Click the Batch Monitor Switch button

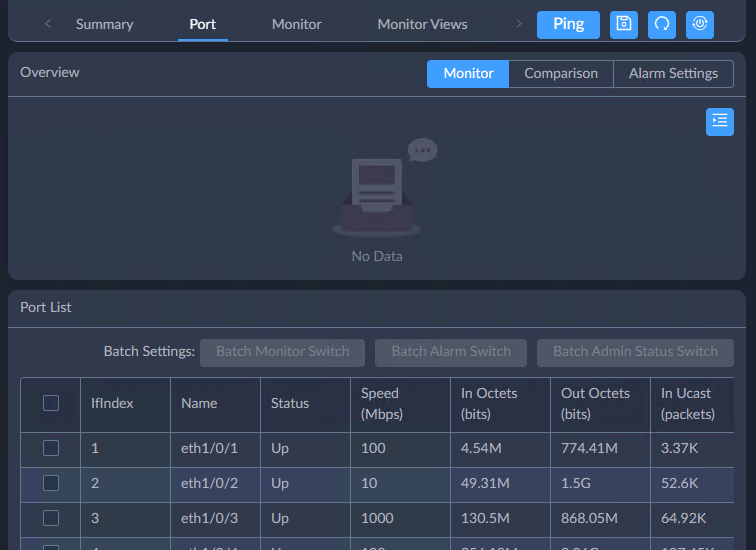point(283,352)
